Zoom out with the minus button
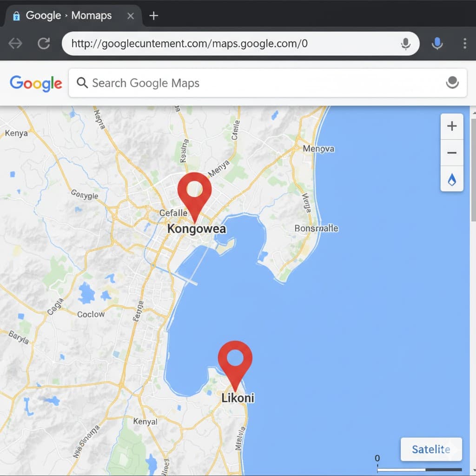The width and height of the screenshot is (476, 476). tap(452, 153)
